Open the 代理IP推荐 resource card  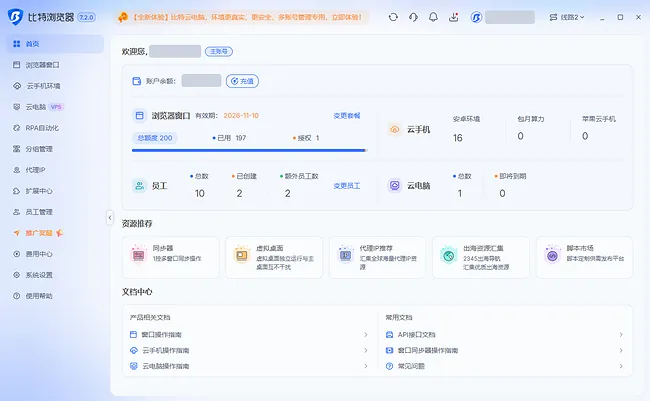(x=377, y=258)
